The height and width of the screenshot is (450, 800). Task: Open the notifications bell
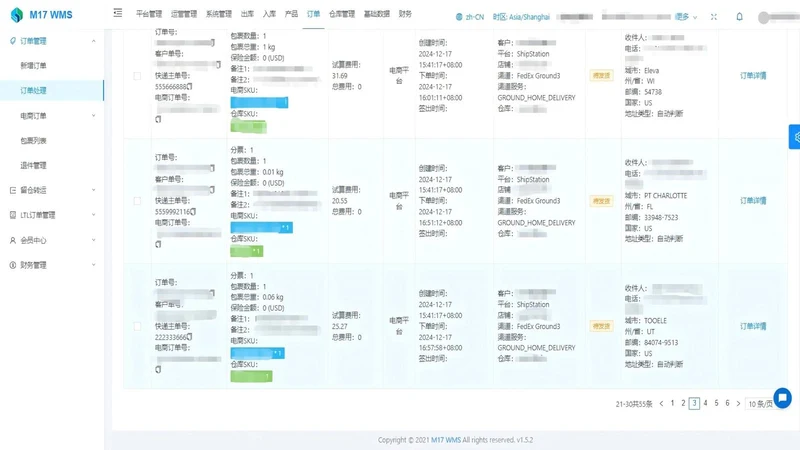click(739, 17)
